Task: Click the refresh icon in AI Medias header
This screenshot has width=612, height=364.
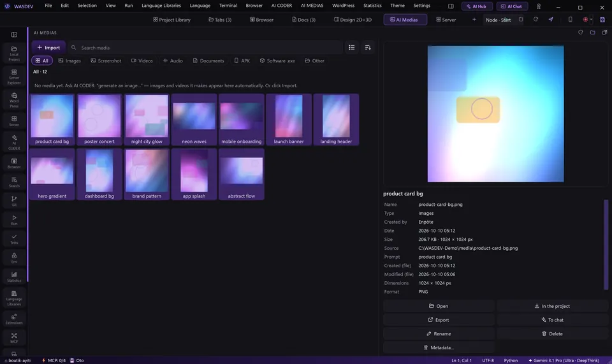Action: tap(580, 33)
